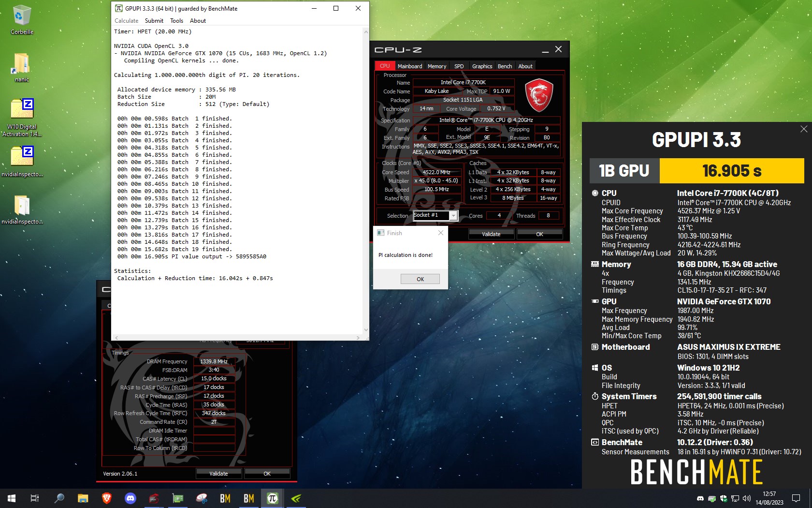This screenshot has width=812, height=508.
Task: Click the PI value output line in GPUPI
Action: pyautogui.click(x=192, y=256)
